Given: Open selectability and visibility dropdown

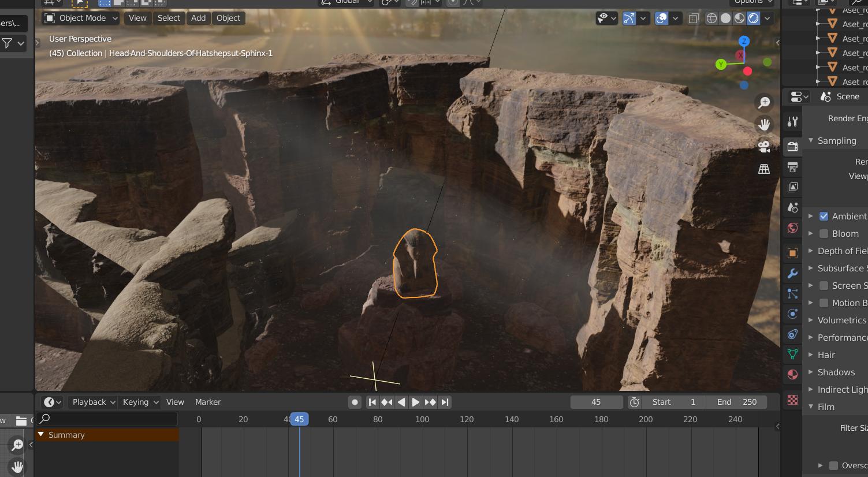Looking at the screenshot, I should pos(607,18).
